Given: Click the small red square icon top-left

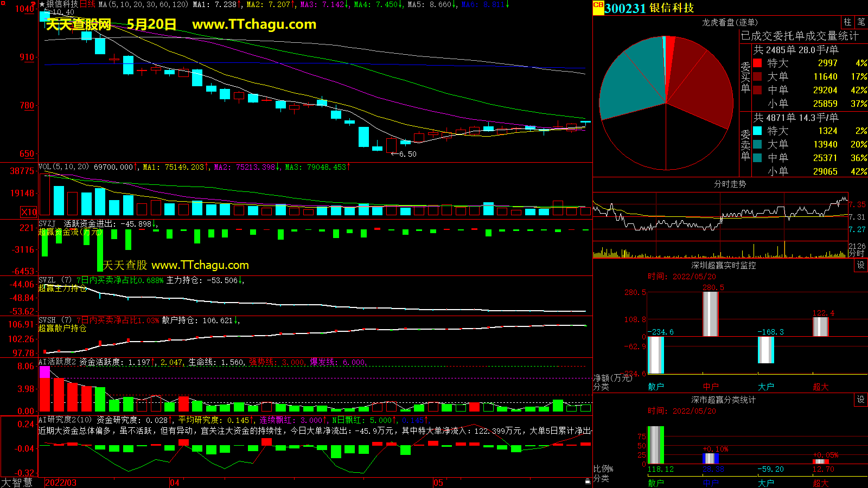Looking at the screenshot, I should (3, 3).
